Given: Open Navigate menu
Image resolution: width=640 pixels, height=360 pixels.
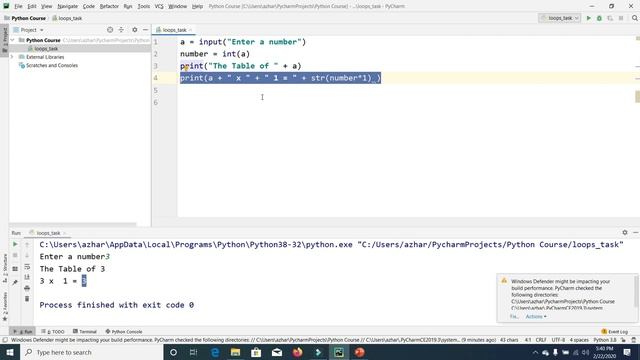Looking at the screenshot, I should coord(67,6).
